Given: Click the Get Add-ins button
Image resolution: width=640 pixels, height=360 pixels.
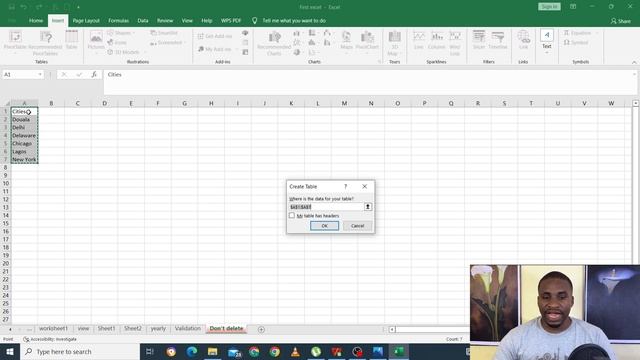Looking at the screenshot, I should point(215,36).
